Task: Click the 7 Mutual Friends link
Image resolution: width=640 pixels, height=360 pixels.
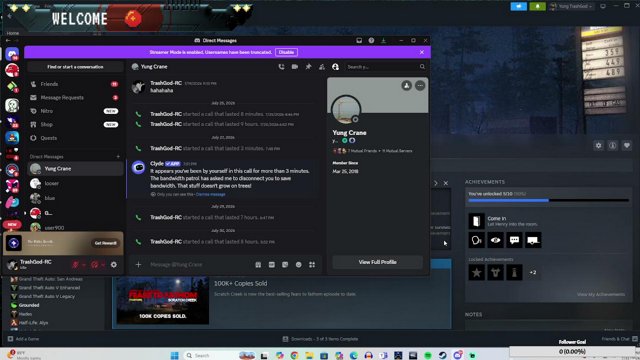Action: [362, 151]
